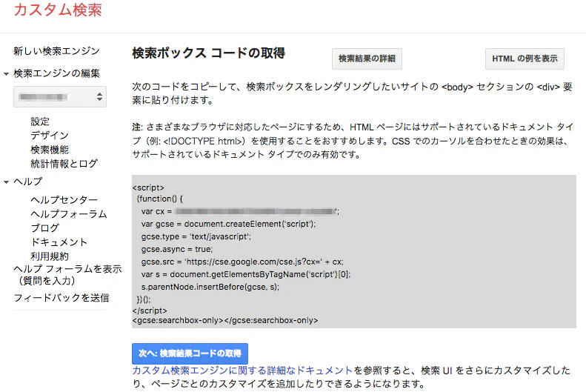Open 統計情報とログ in the sidebar

pyautogui.click(x=64, y=163)
